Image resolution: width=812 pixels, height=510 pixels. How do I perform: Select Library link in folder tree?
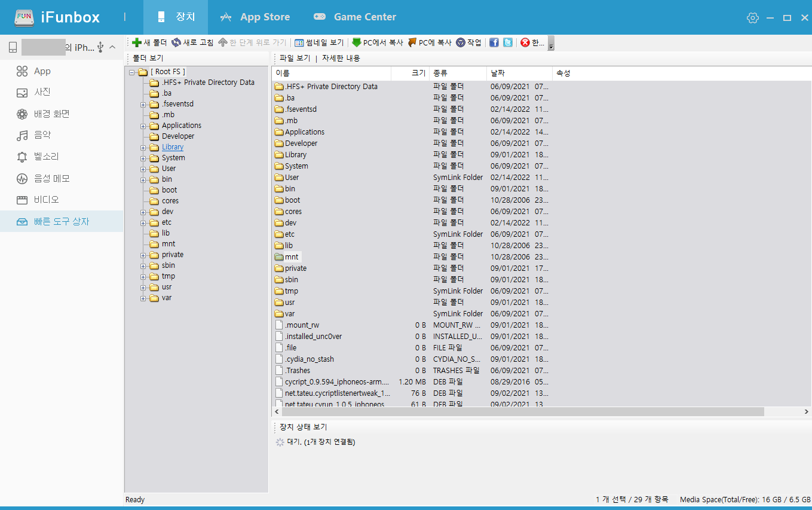coord(173,147)
